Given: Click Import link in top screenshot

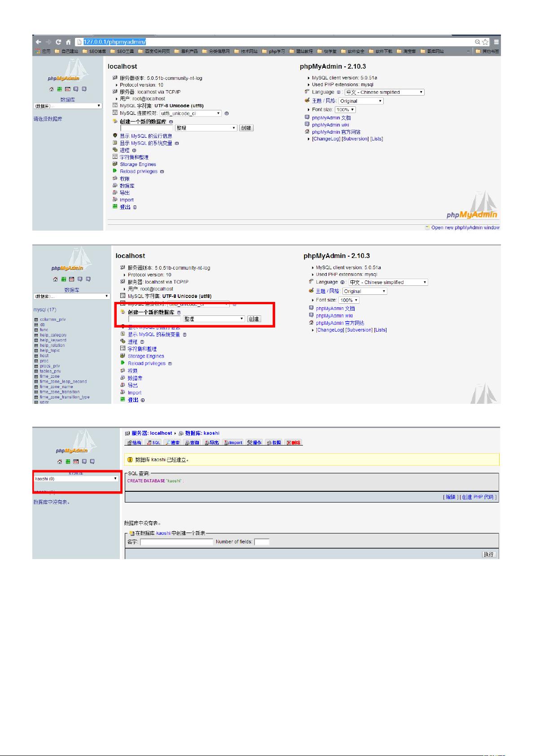Looking at the screenshot, I should 127,200.
